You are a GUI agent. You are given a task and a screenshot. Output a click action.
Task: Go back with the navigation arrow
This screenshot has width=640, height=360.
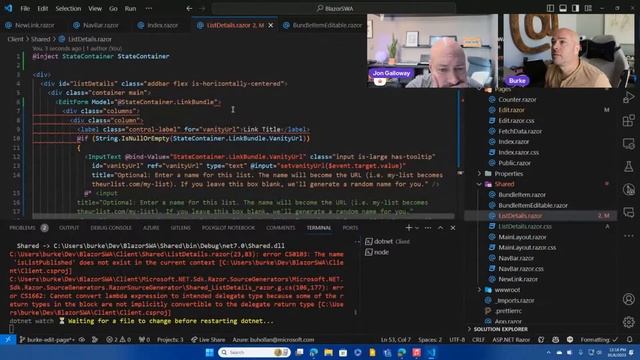coord(189,8)
